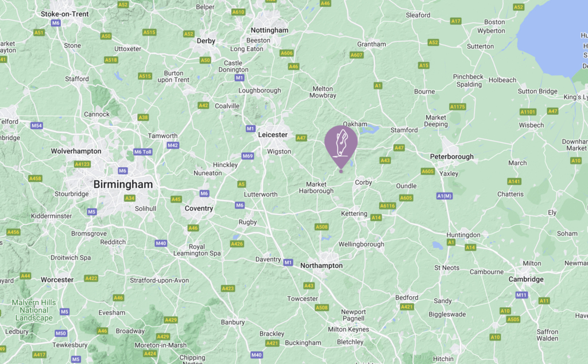Click the M69 motorway shield

247,156
